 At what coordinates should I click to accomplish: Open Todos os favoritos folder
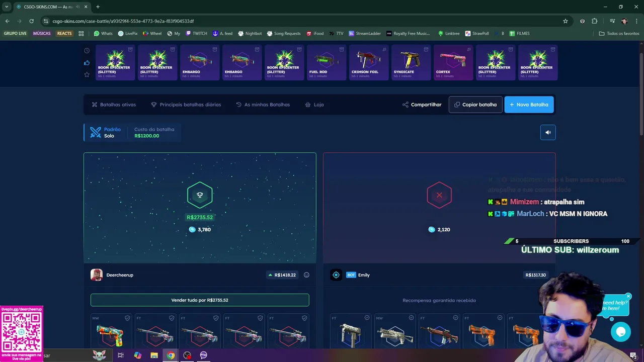point(619,34)
